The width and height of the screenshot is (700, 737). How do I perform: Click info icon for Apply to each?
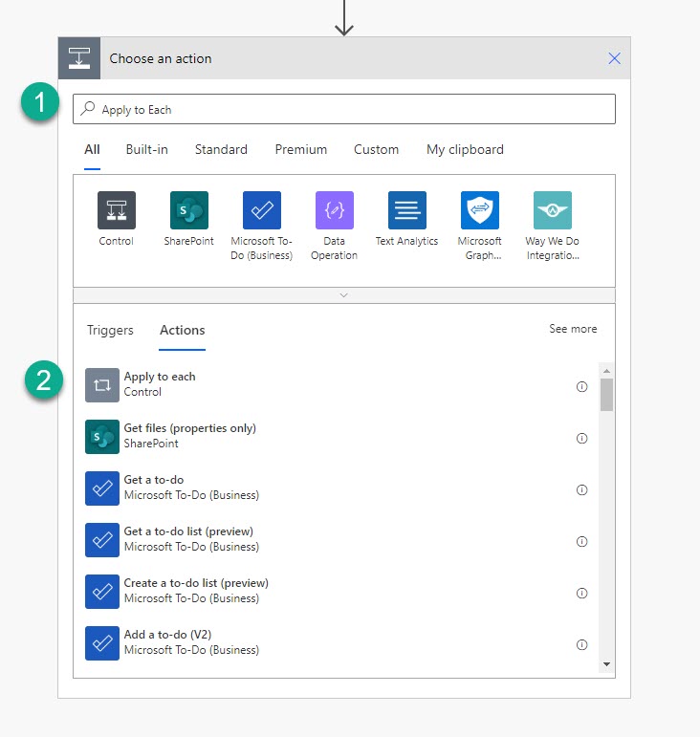[581, 387]
